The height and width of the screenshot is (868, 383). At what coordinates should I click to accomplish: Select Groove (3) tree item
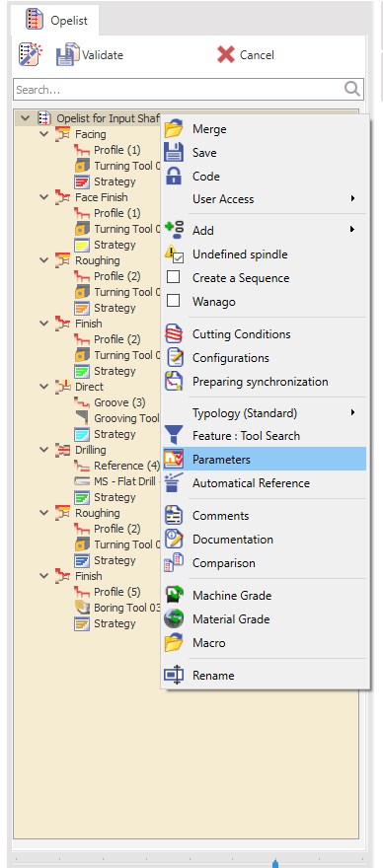click(119, 402)
